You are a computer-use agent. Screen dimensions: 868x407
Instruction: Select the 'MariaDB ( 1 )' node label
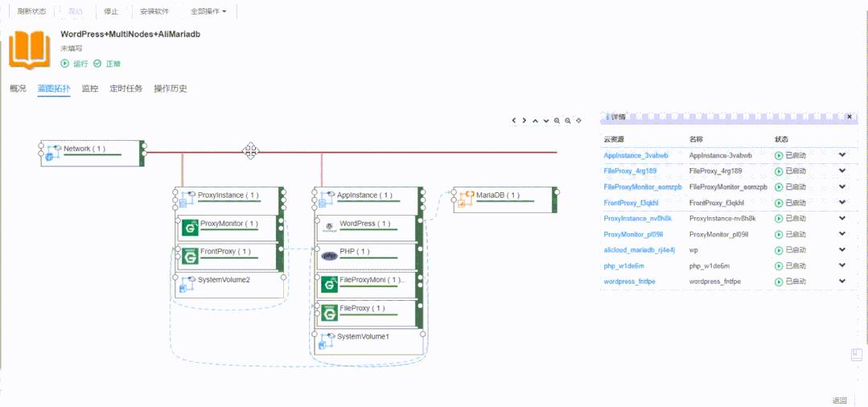(498, 195)
